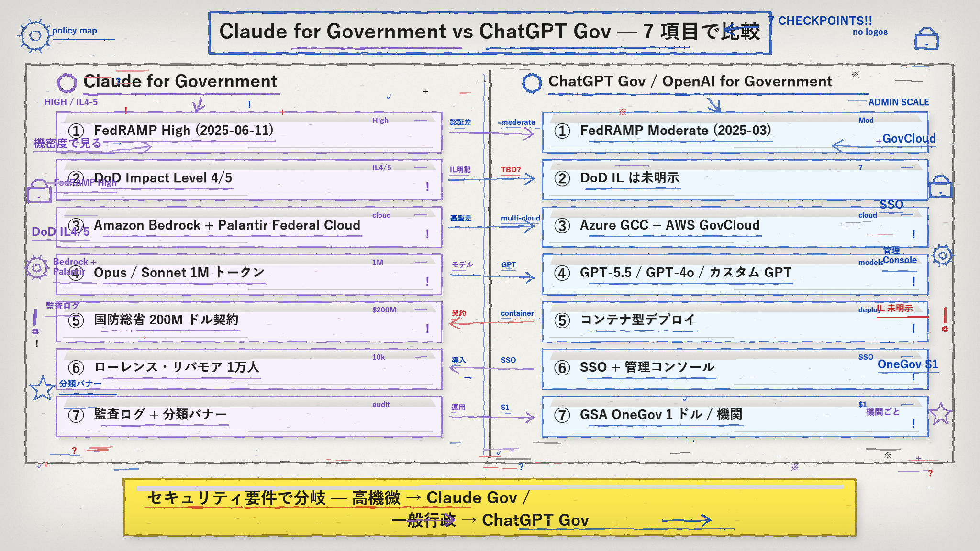Click the "no logos" note
980x551 pixels.
870,32
